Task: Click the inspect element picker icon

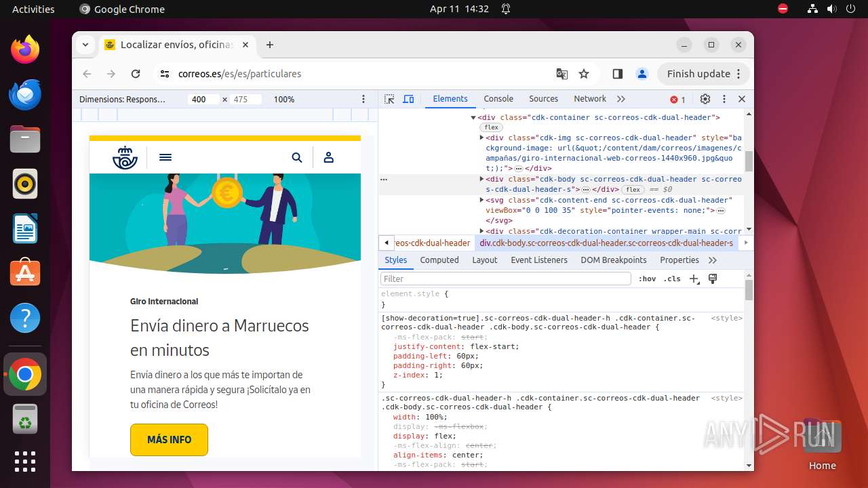Action: 389,99
